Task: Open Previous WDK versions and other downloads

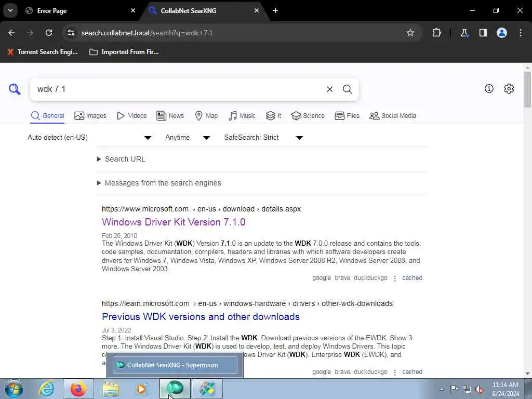Action: (201, 316)
